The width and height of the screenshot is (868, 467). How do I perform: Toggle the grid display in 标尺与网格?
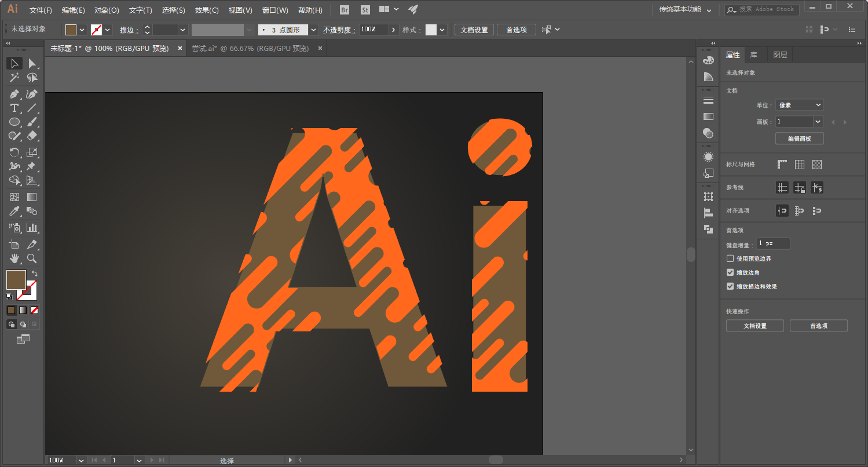click(800, 165)
